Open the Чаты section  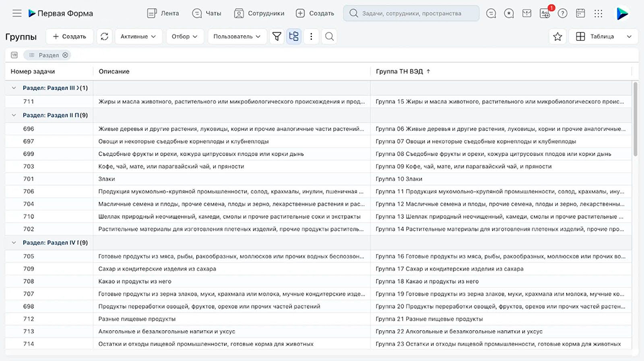coord(206,13)
